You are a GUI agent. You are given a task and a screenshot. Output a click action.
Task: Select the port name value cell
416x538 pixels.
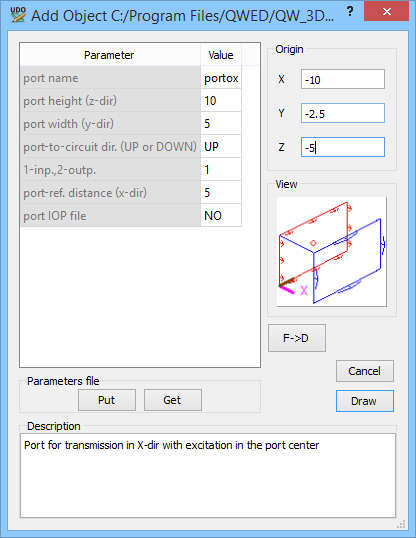point(221,78)
